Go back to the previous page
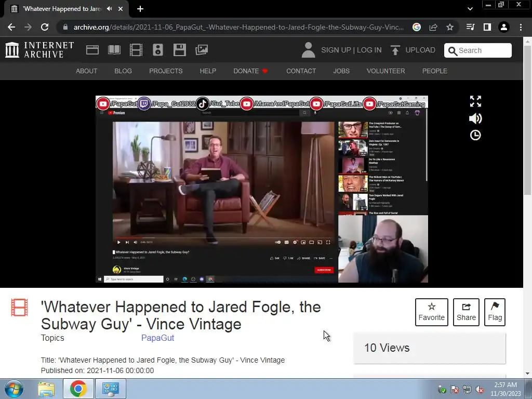 pos(11,27)
